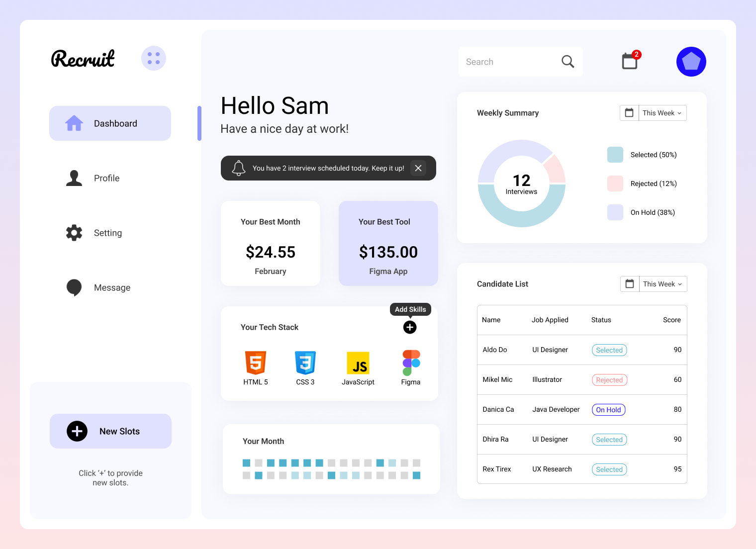The width and height of the screenshot is (756, 549).
Task: Open This Week dropdown in Weekly Summary
Action: pyautogui.click(x=661, y=113)
